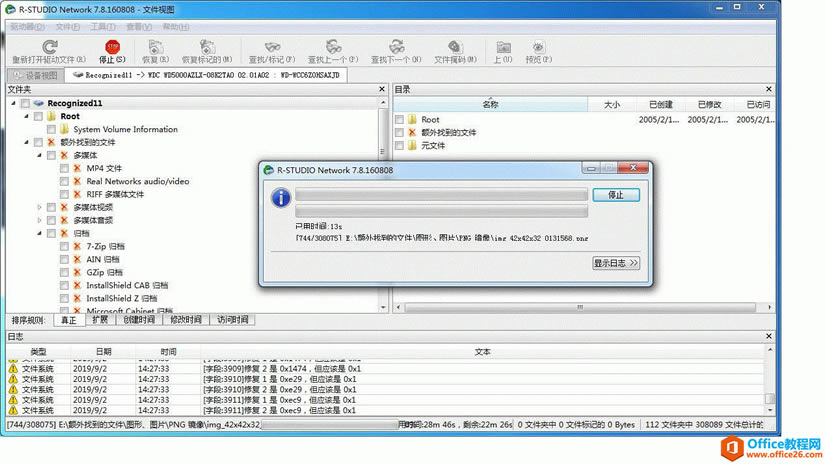The image size is (826, 465).
Task: Tick the System Volume Information checkbox
Action: (51, 129)
